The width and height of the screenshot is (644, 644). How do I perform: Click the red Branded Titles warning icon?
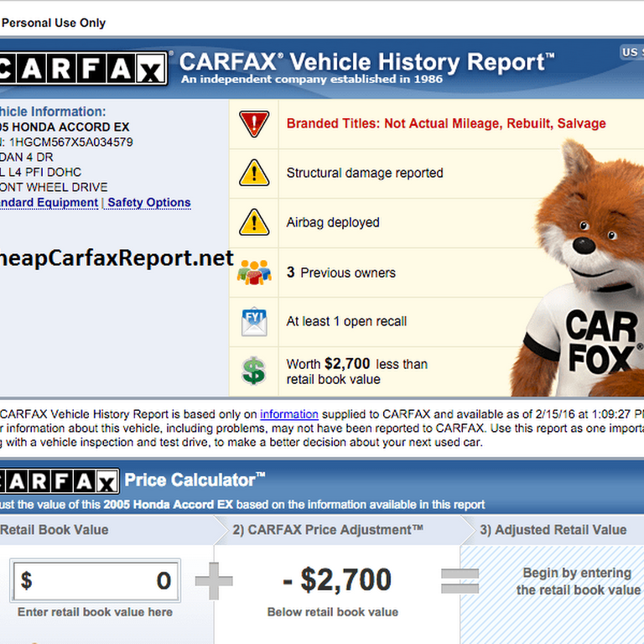(254, 123)
